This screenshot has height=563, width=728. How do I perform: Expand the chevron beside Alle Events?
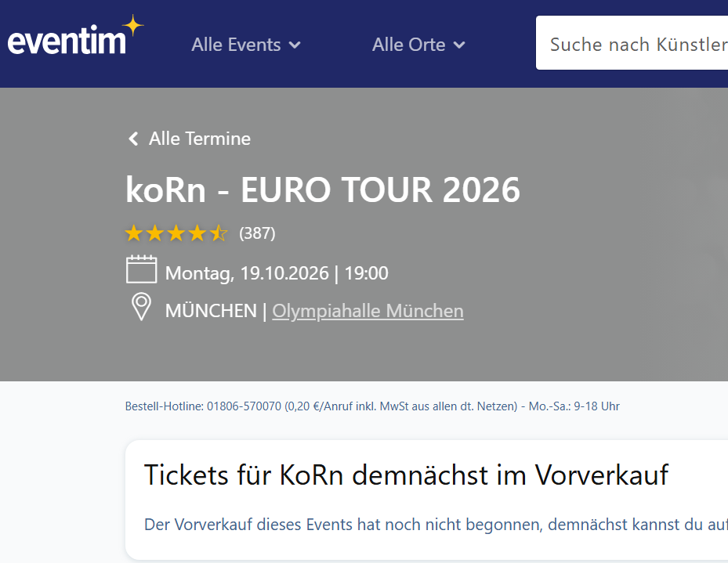[x=295, y=45]
